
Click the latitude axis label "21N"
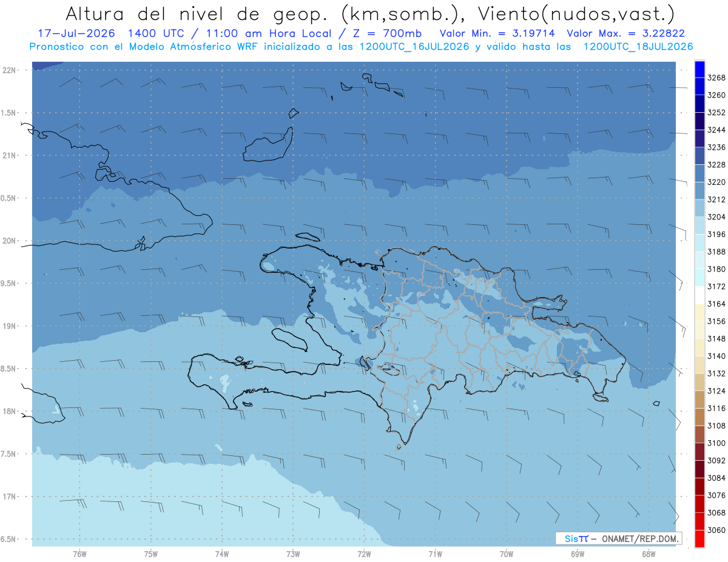click(9, 156)
